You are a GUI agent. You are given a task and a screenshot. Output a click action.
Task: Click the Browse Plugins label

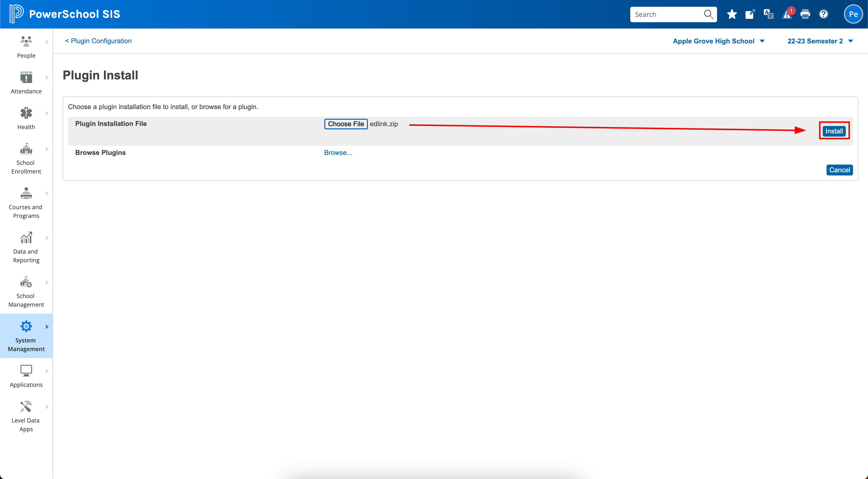[100, 153]
